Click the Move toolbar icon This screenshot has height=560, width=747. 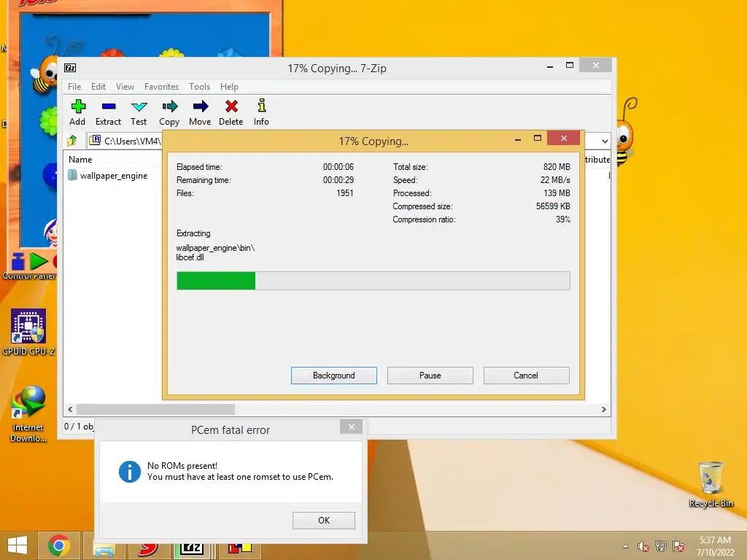200,112
